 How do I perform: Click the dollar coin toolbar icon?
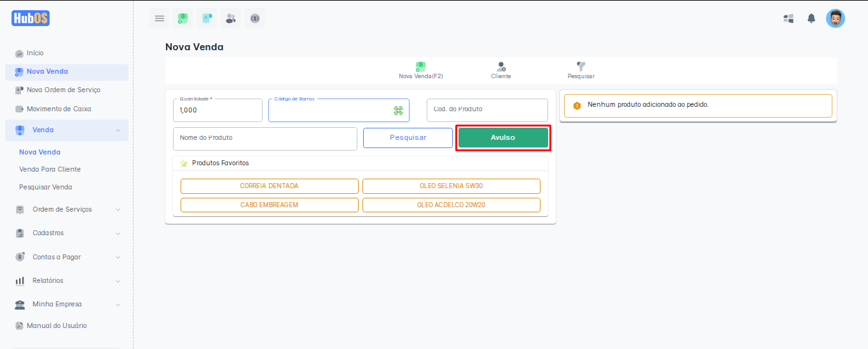pos(255,18)
